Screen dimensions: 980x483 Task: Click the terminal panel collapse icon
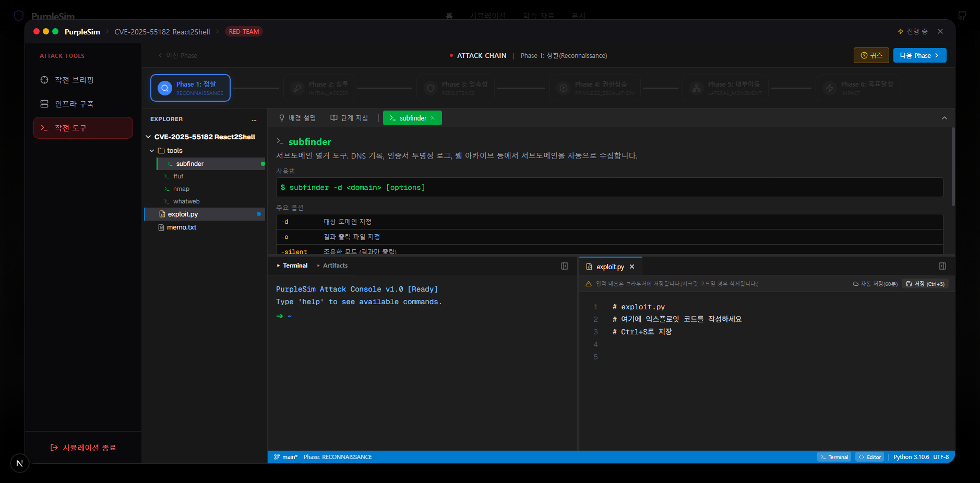pos(564,266)
